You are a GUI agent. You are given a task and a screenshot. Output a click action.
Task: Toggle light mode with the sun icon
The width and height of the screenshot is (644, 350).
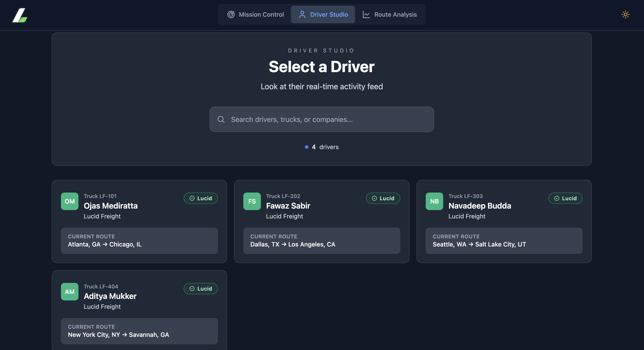625,14
